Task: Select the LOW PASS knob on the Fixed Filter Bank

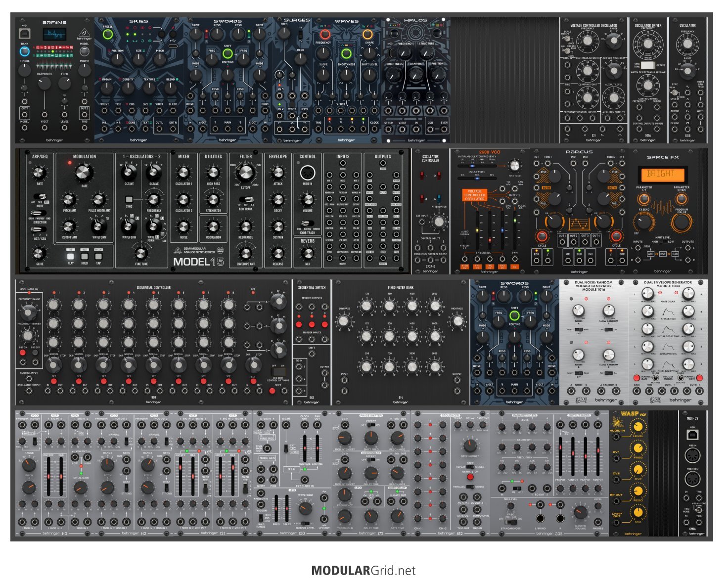Action: [344, 321]
